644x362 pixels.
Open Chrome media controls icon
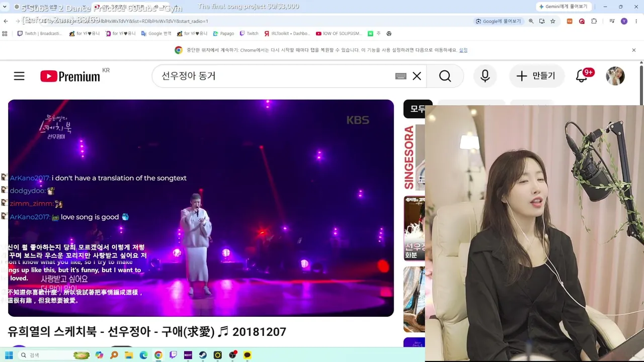pyautogui.click(x=612, y=21)
